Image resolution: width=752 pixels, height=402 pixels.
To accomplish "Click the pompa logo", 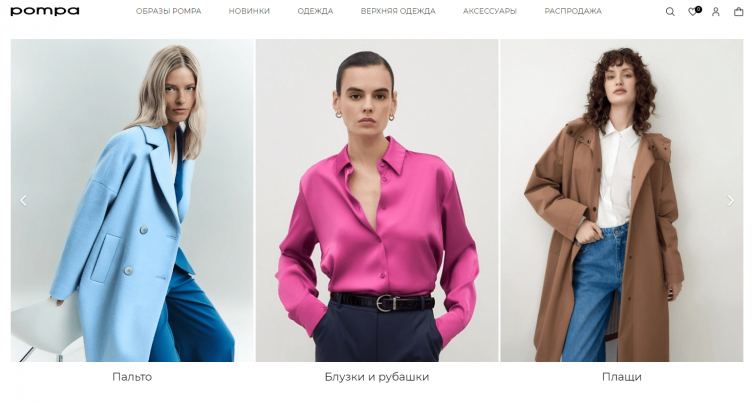I will point(45,11).
